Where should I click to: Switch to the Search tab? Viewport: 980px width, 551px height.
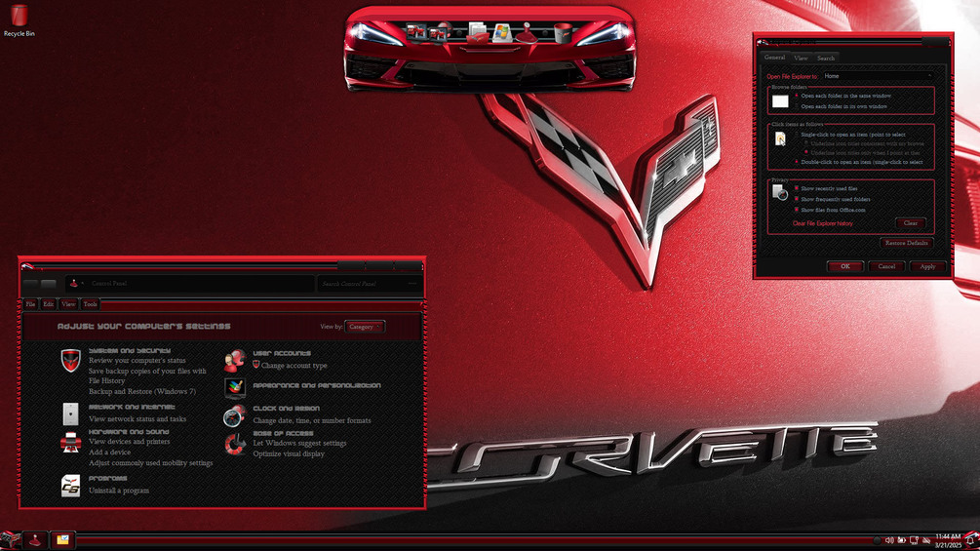click(x=826, y=58)
